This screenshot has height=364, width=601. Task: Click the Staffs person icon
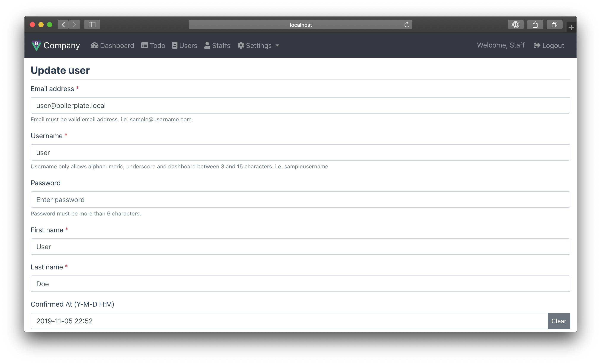point(207,46)
